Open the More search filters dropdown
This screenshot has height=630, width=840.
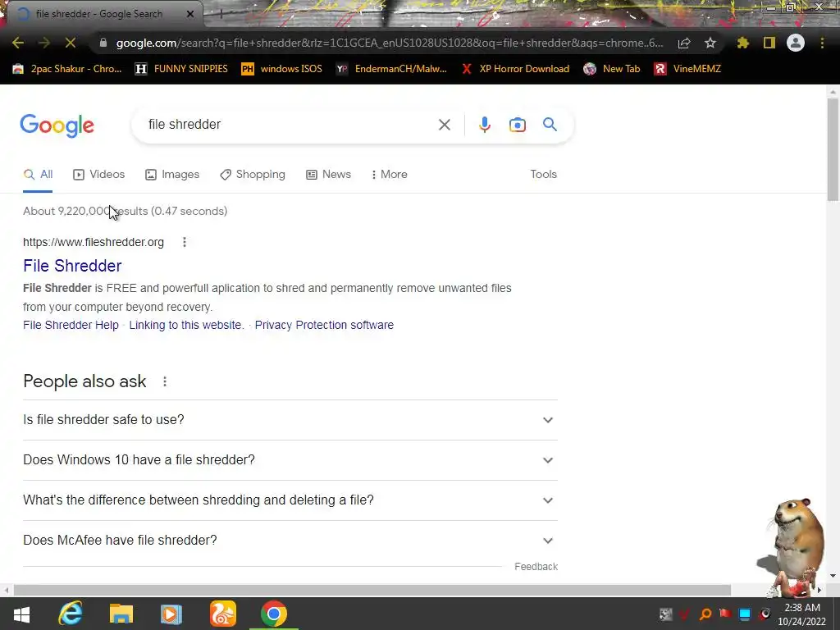pyautogui.click(x=390, y=175)
